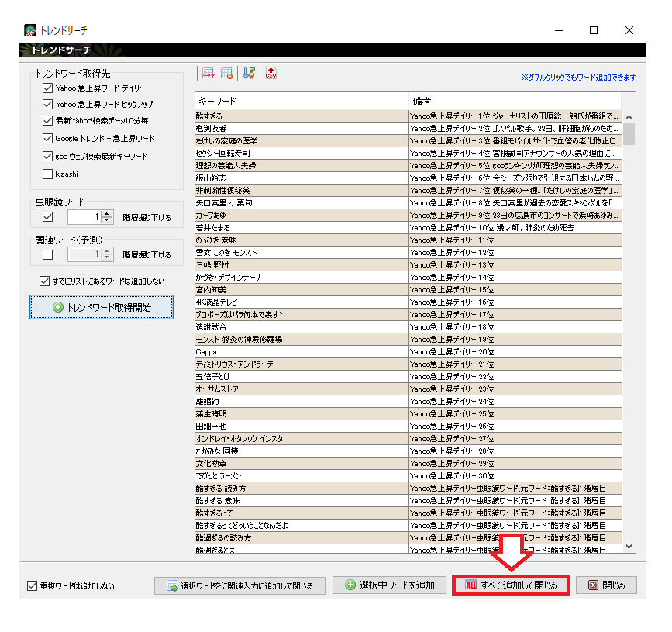Click the 備考 column header
This screenshot has width=672, height=632.
point(515,101)
